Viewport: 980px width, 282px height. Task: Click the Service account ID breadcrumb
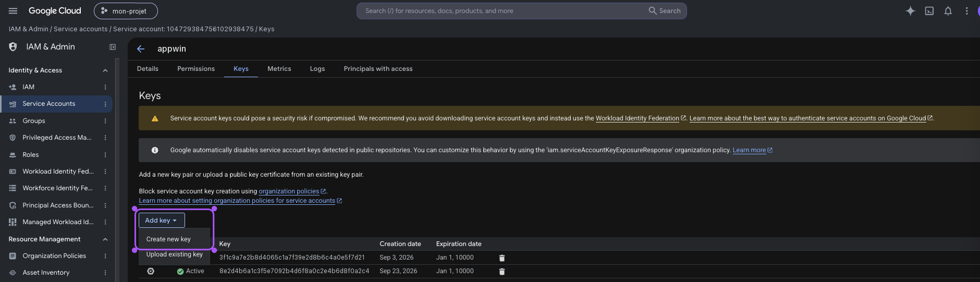click(183, 29)
